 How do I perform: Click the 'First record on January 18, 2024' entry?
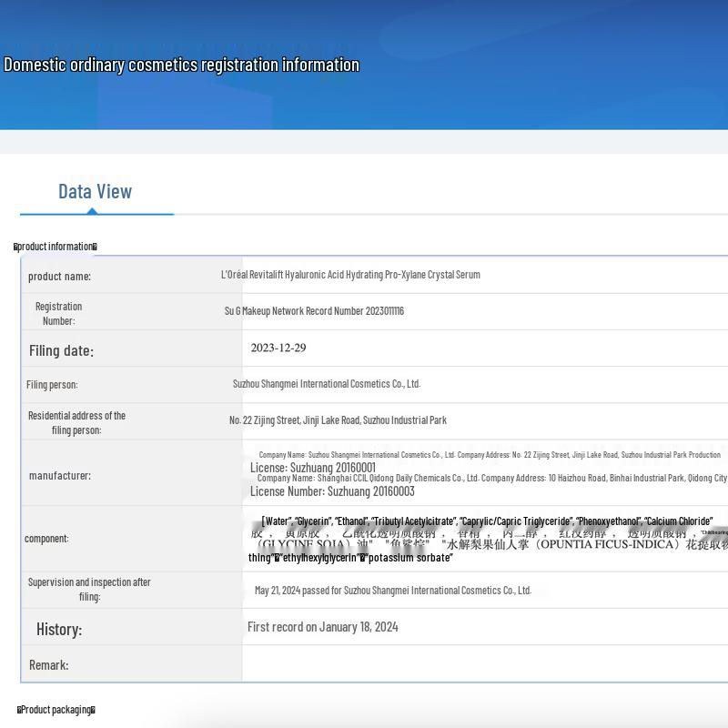(x=322, y=627)
